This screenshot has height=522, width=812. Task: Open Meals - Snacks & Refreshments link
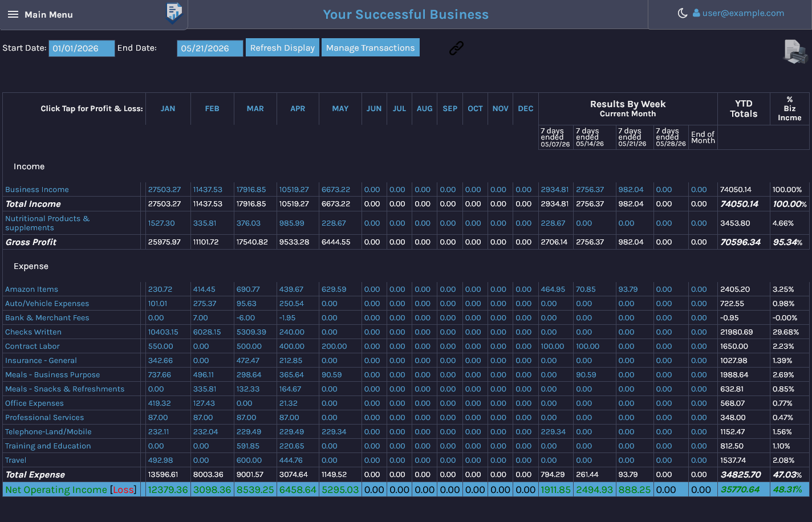click(x=64, y=389)
